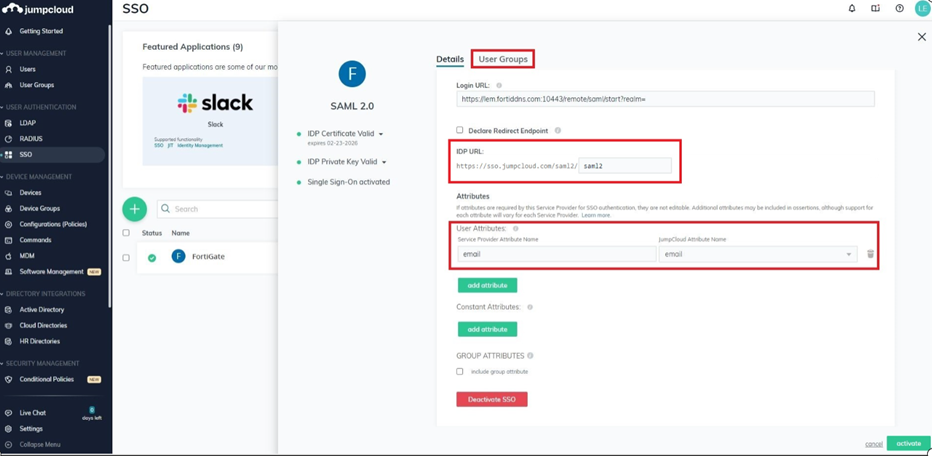Enable the Declare Redirect Endpoint checkbox
This screenshot has height=456, width=932.
(x=460, y=130)
